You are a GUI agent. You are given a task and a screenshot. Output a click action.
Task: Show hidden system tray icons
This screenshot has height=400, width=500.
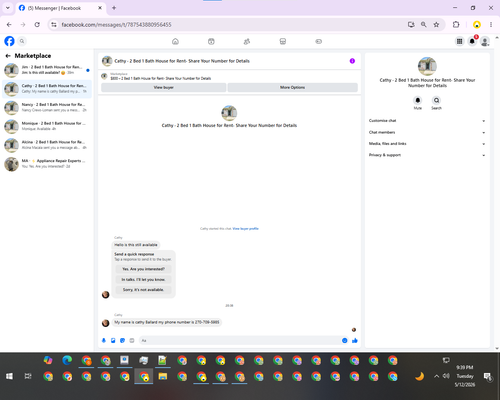(x=436, y=376)
